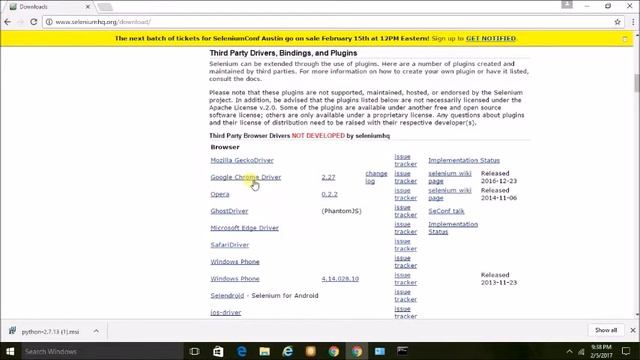
Task: Close the Downloads tab
Action: pyautogui.click(x=87, y=7)
